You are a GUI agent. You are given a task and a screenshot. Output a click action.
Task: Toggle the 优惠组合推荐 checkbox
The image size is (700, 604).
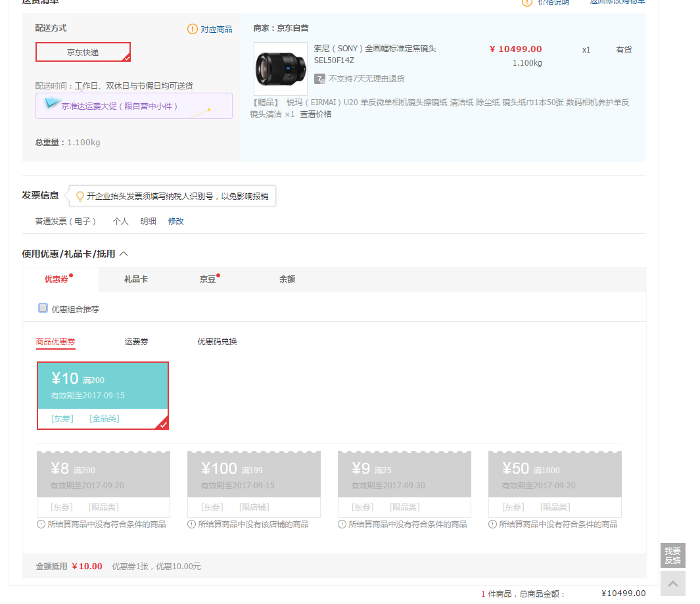43,308
